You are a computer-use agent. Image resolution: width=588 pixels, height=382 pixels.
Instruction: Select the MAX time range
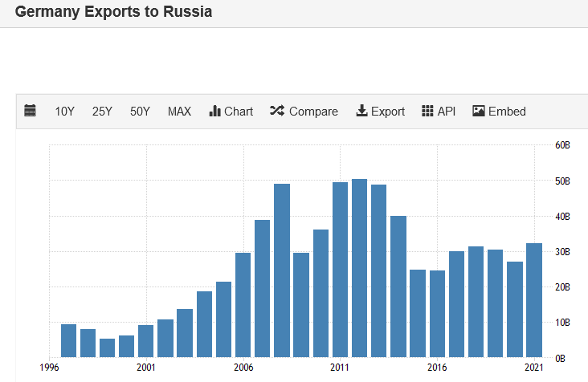pos(179,112)
